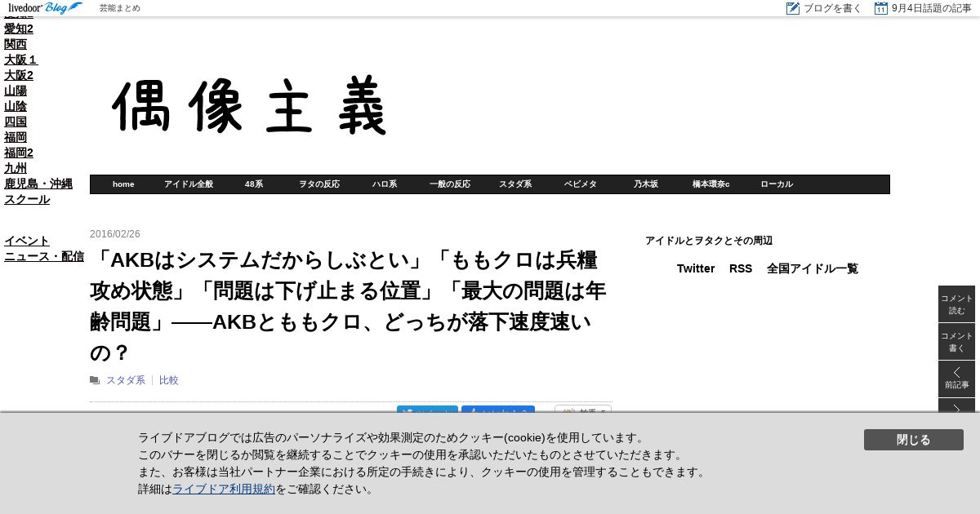980x514 pixels.
Task: Open the ベビメタ navigation tab
Action: point(581,184)
